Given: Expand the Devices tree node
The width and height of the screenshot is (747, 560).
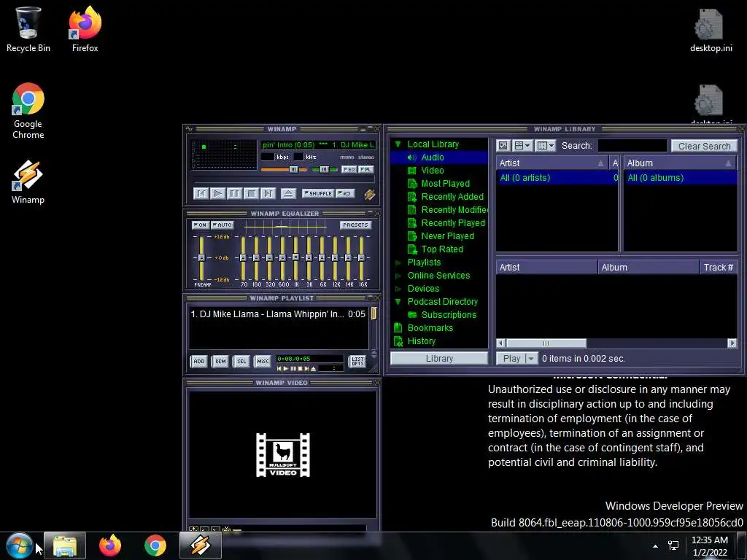Looking at the screenshot, I should click(x=398, y=289).
